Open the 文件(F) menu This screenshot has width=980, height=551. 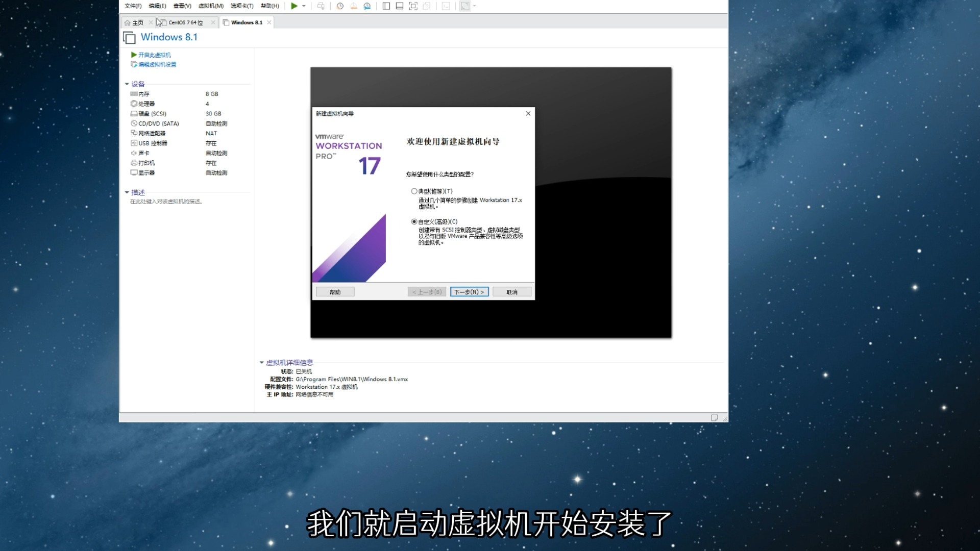(133, 6)
